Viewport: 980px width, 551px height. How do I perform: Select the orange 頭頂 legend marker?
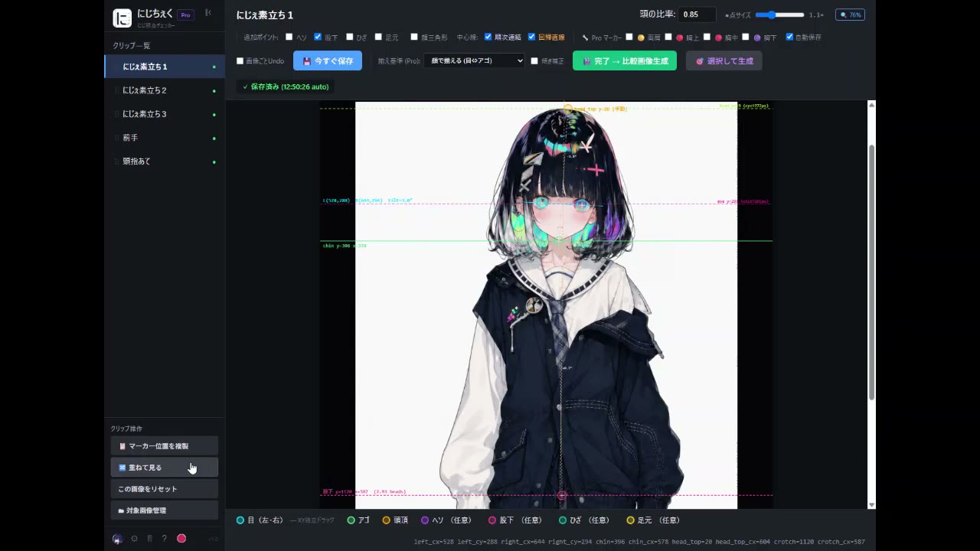[x=387, y=520]
